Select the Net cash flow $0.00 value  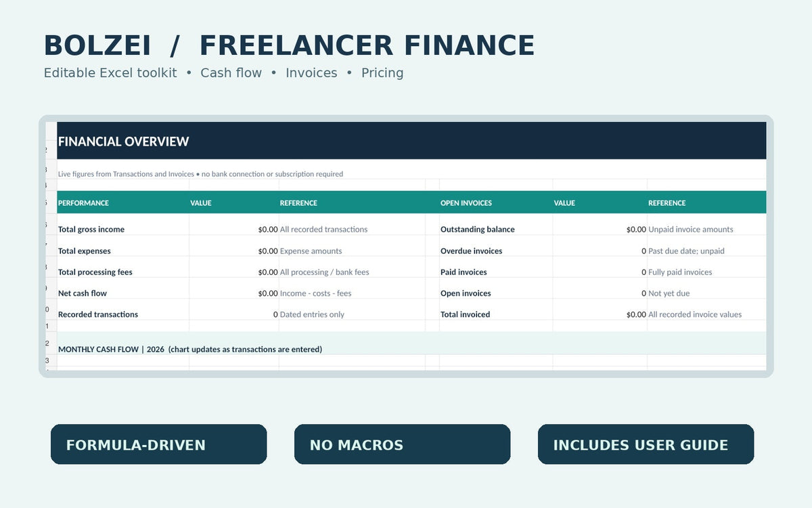(268, 293)
